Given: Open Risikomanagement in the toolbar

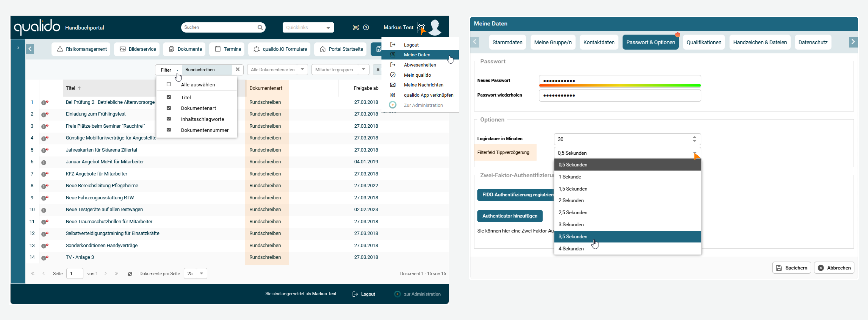Looking at the screenshot, I should [81, 49].
